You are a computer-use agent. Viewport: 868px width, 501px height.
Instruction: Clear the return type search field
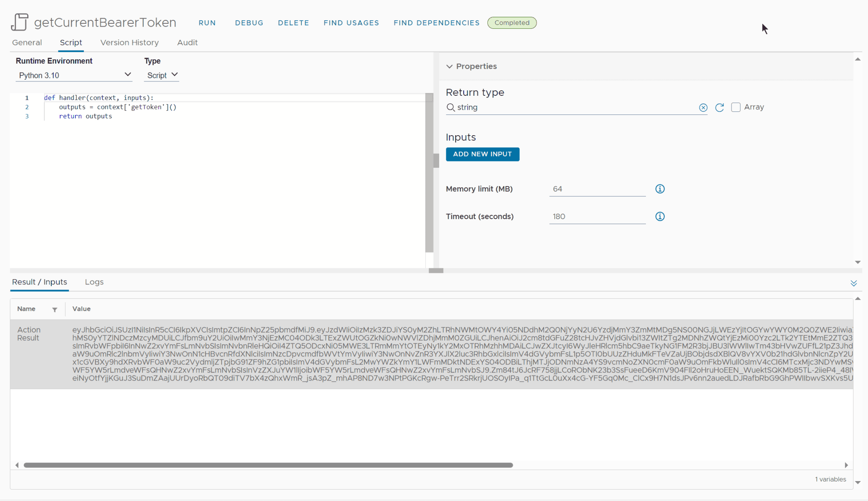[703, 108]
